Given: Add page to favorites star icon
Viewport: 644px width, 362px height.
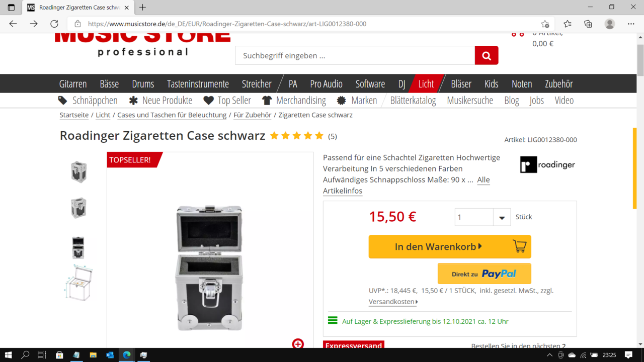Looking at the screenshot, I should [545, 24].
